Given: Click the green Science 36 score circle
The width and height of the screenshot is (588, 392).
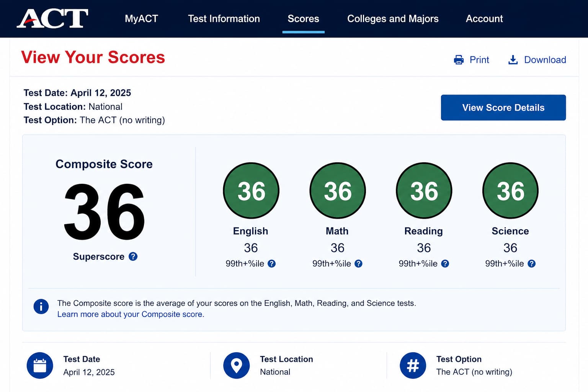Looking at the screenshot, I should pos(510,191).
